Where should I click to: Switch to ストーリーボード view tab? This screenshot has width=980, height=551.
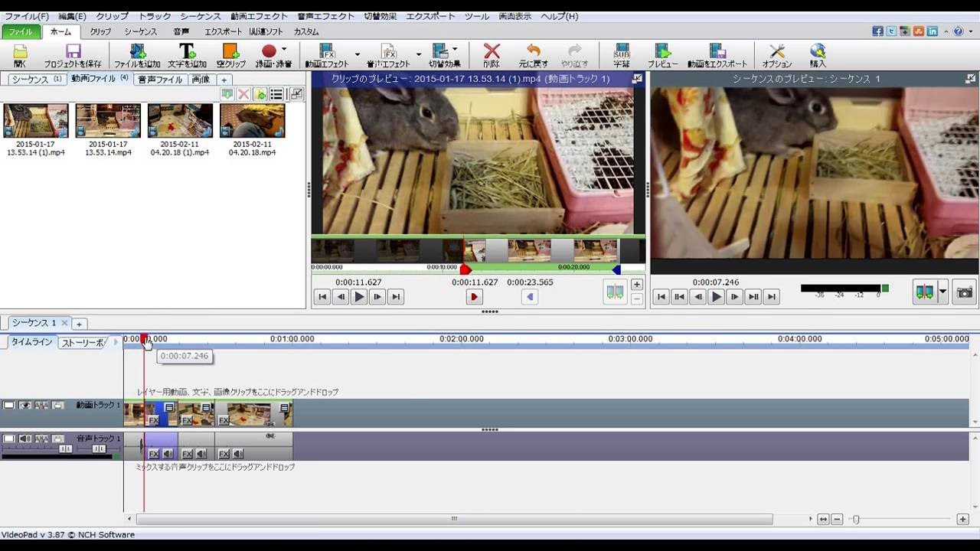pos(83,343)
